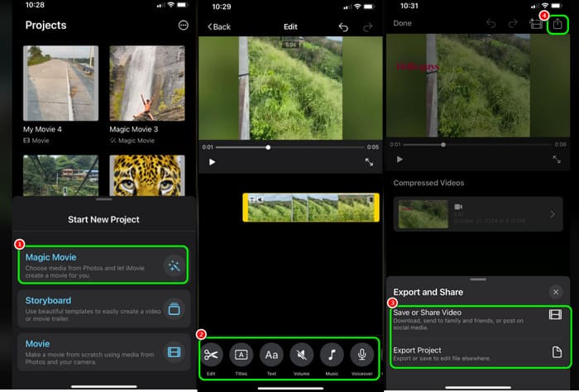Image resolution: width=579 pixels, height=392 pixels.
Task: Click the Save or Share filmstrip icon
Action: [x=555, y=314]
